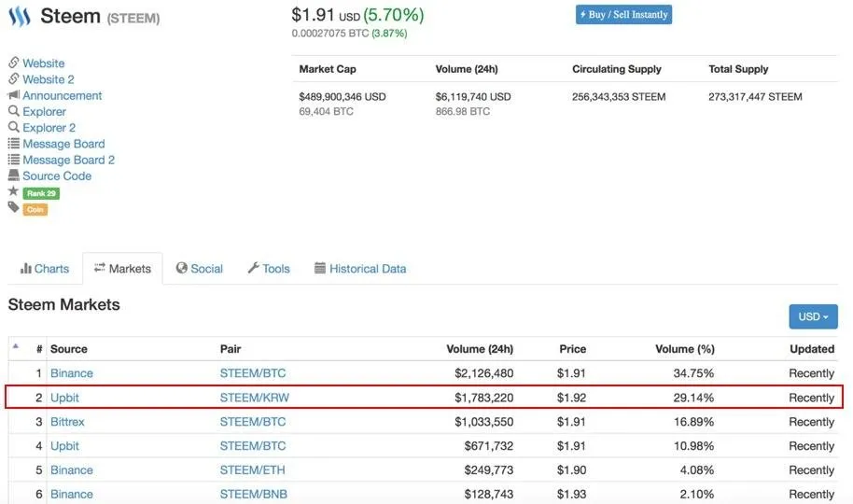
Task: Click the $1,033,550 volume cell
Action: [x=484, y=422]
